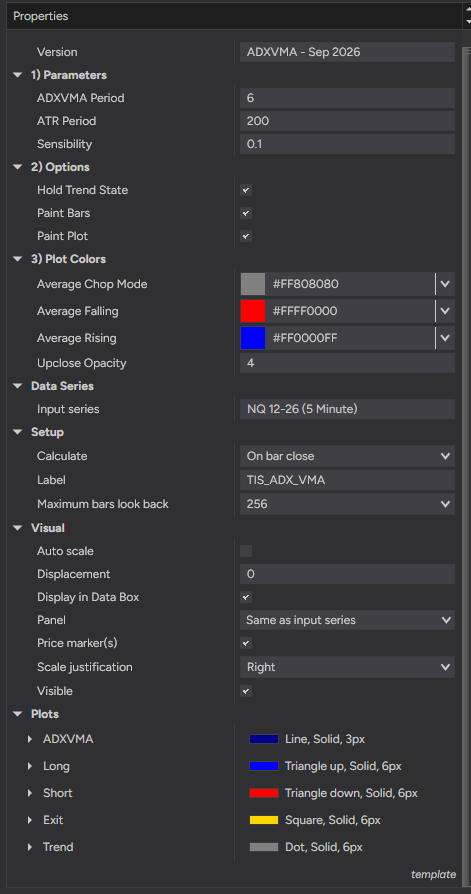The width and height of the screenshot is (471, 894).
Task: Collapse the 1) Parameters section
Action: tap(18, 75)
